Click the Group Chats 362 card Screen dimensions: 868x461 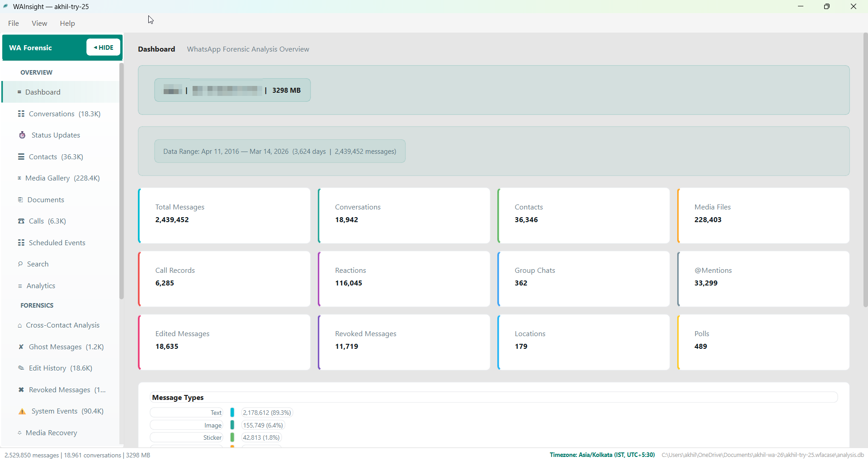(584, 279)
